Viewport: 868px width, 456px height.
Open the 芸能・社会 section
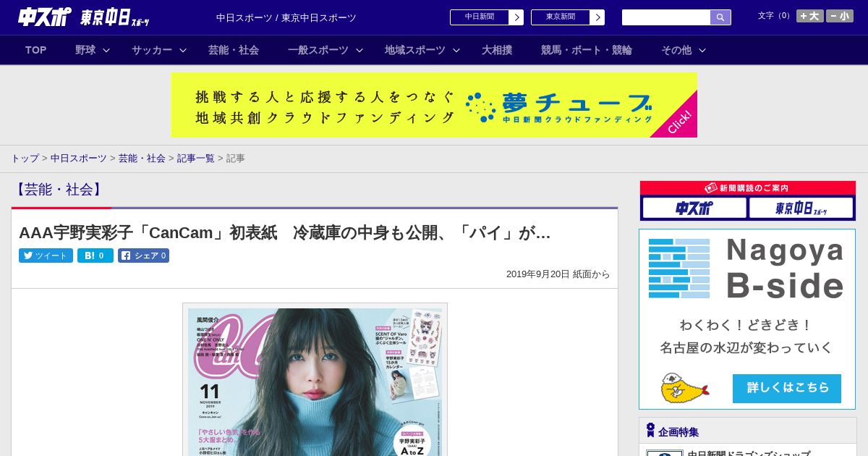(x=234, y=50)
